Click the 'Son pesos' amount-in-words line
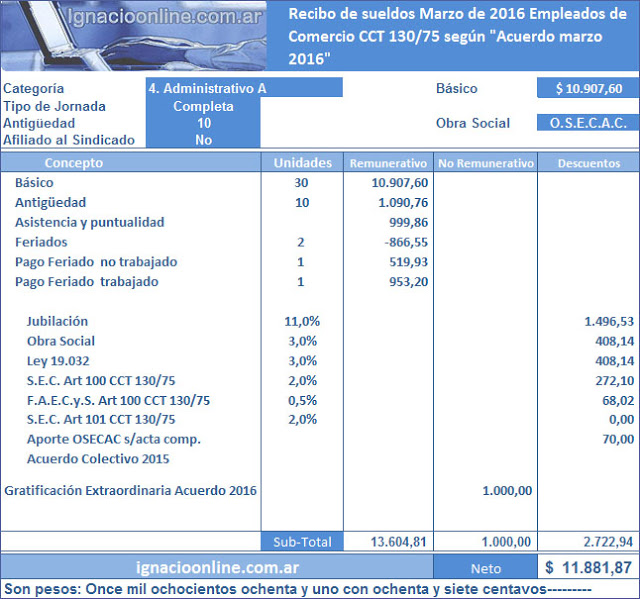The height and width of the screenshot is (599, 640). [298, 589]
